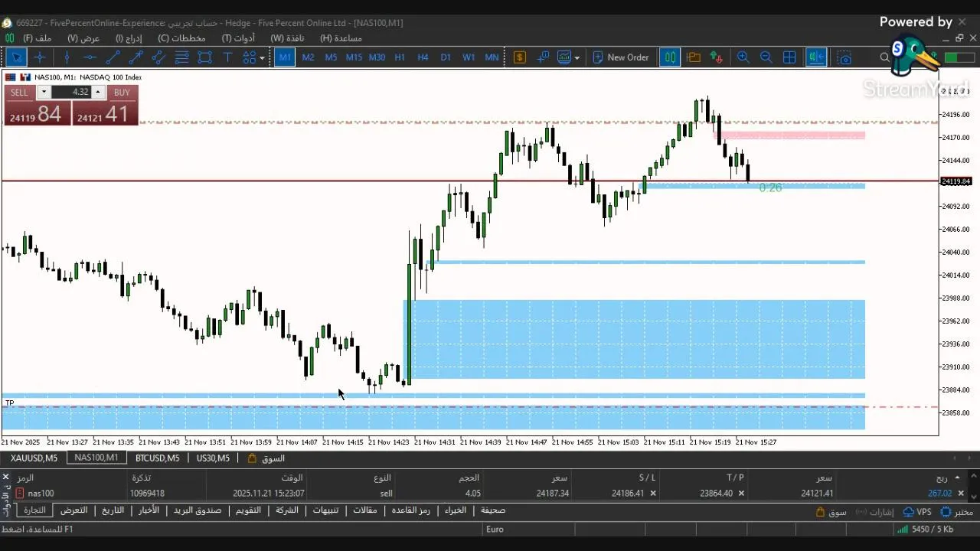980x551 pixels.
Task: Switch chart to D1 timeframe
Action: pos(446,57)
